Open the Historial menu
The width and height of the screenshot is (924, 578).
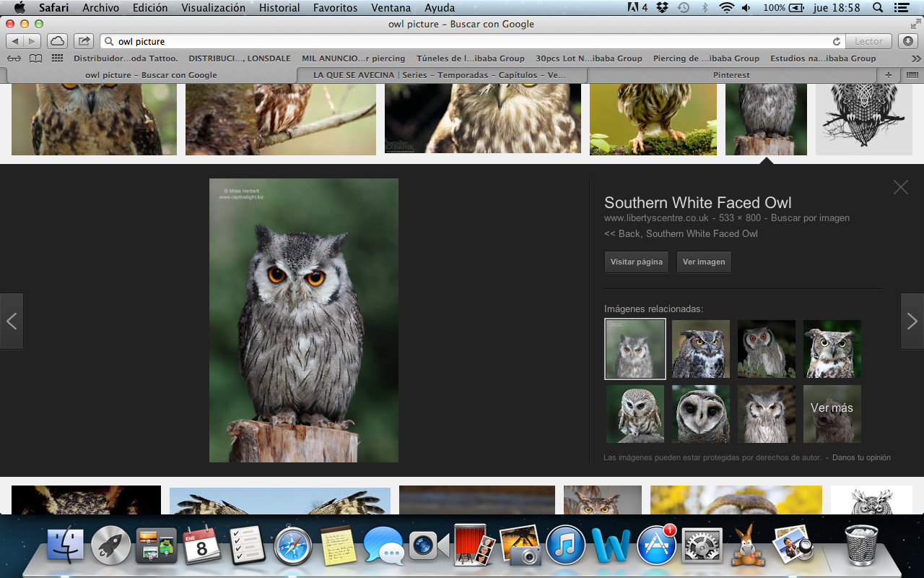pyautogui.click(x=279, y=8)
